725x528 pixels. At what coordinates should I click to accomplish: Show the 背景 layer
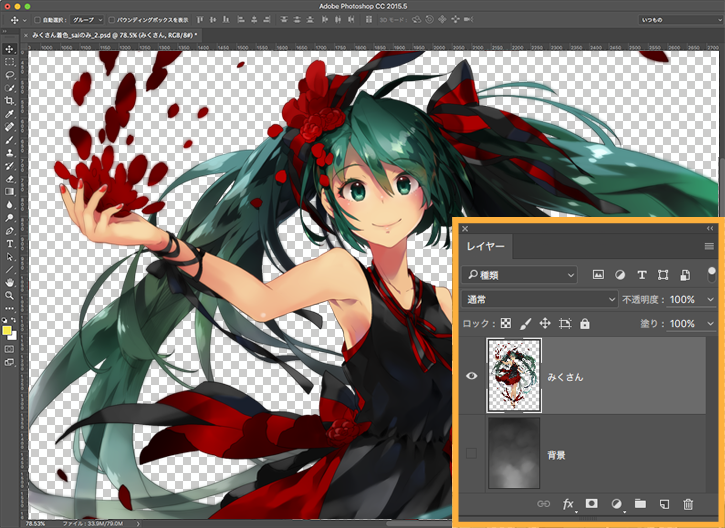(471, 453)
